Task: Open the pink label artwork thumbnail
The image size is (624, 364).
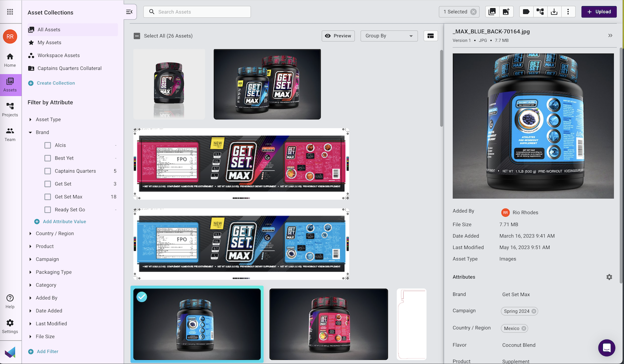Action: tap(241, 164)
